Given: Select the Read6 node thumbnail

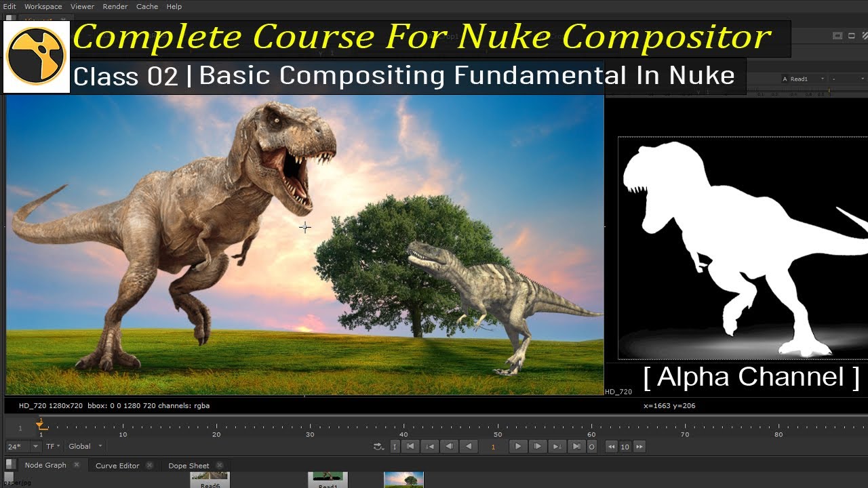Looking at the screenshot, I should point(210,480).
